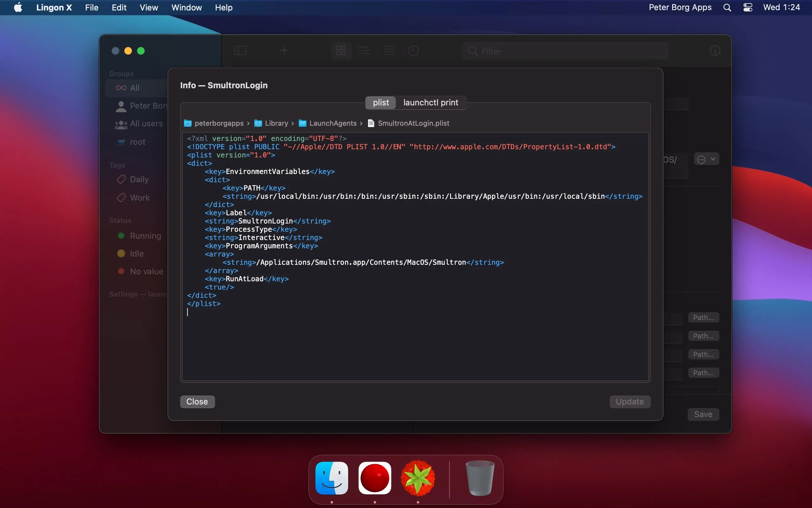The width and height of the screenshot is (812, 508).
Task: Switch to the launchctl print tab
Action: pos(430,103)
